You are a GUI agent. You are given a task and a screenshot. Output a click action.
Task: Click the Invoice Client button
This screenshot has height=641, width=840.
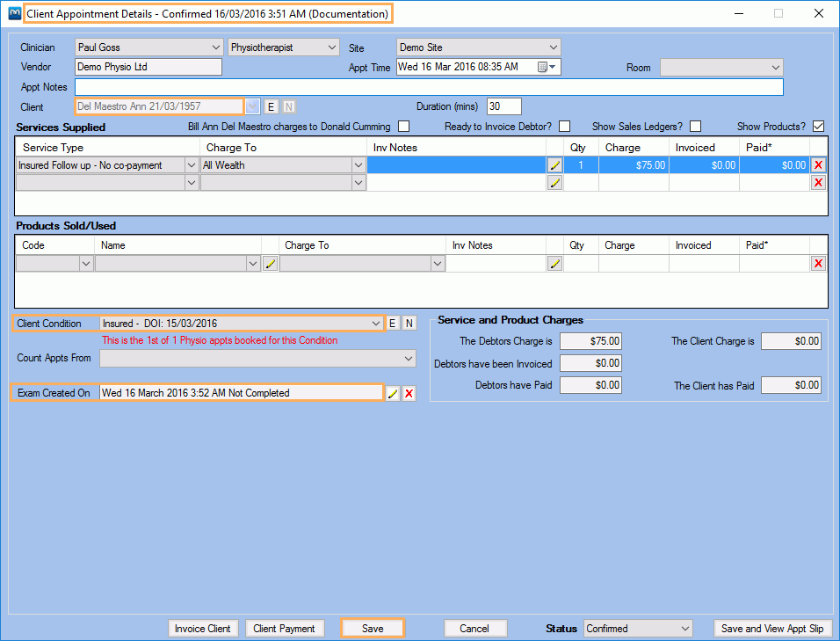tap(203, 629)
